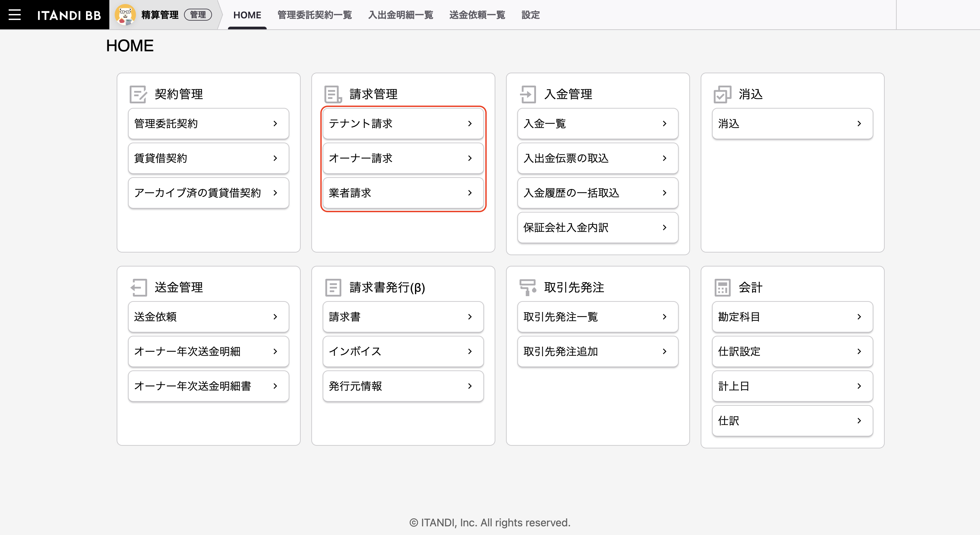Click chevron on オーナー年次送金明細 row
The height and width of the screenshot is (535, 980).
tap(275, 351)
